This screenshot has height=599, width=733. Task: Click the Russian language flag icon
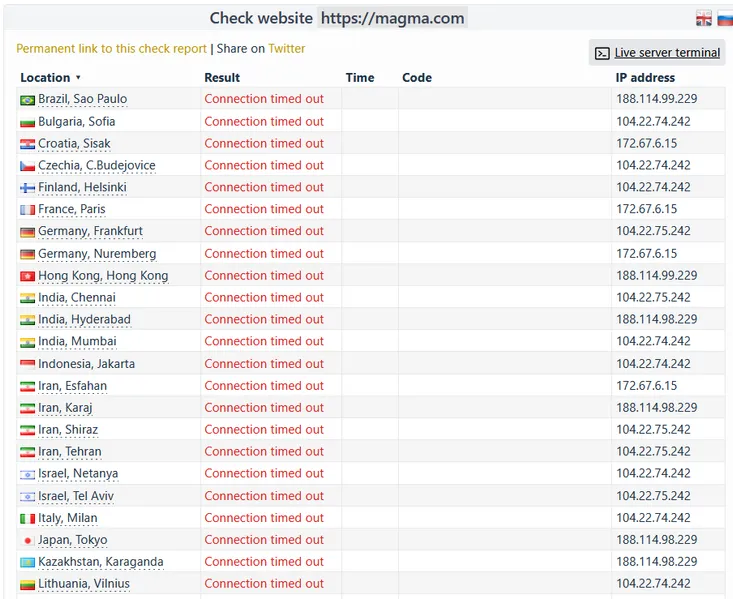[725, 19]
